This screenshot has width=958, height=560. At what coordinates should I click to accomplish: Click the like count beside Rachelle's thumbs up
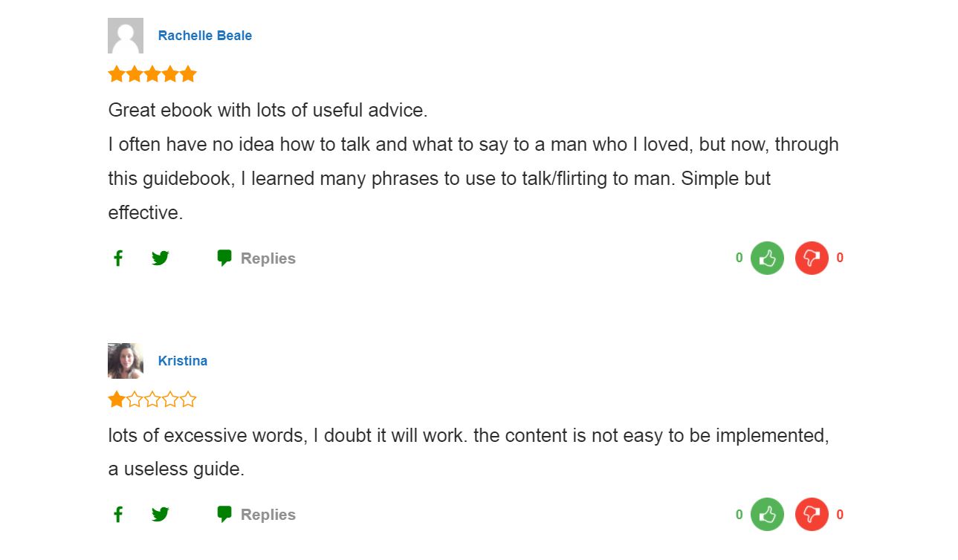[x=739, y=258]
